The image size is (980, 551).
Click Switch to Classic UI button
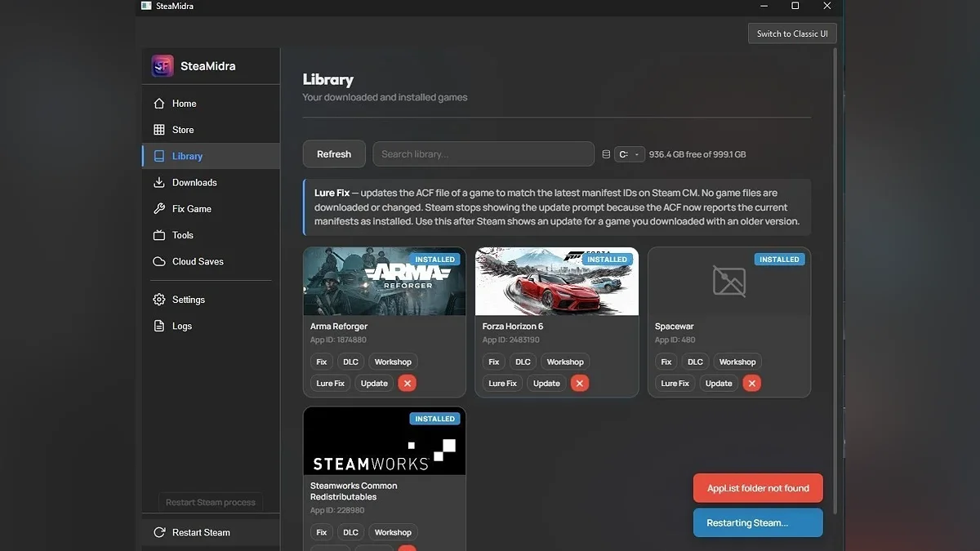(x=792, y=33)
